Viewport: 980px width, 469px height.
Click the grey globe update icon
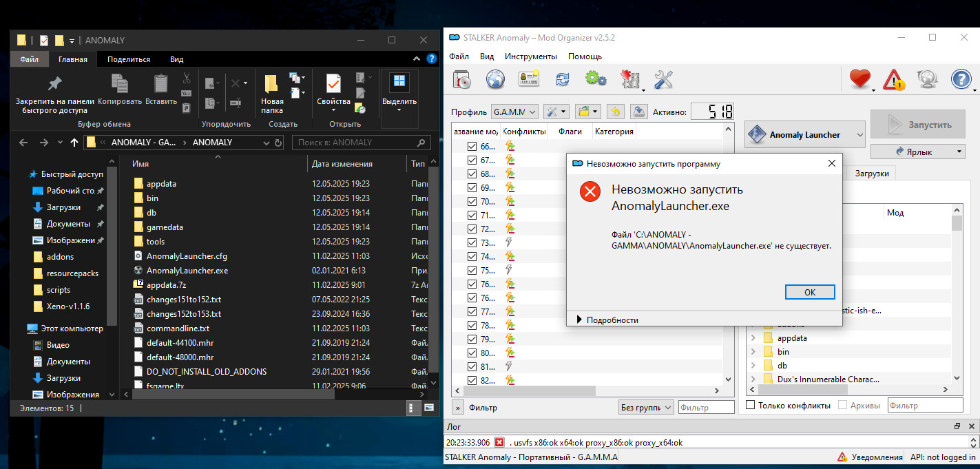coord(928,80)
